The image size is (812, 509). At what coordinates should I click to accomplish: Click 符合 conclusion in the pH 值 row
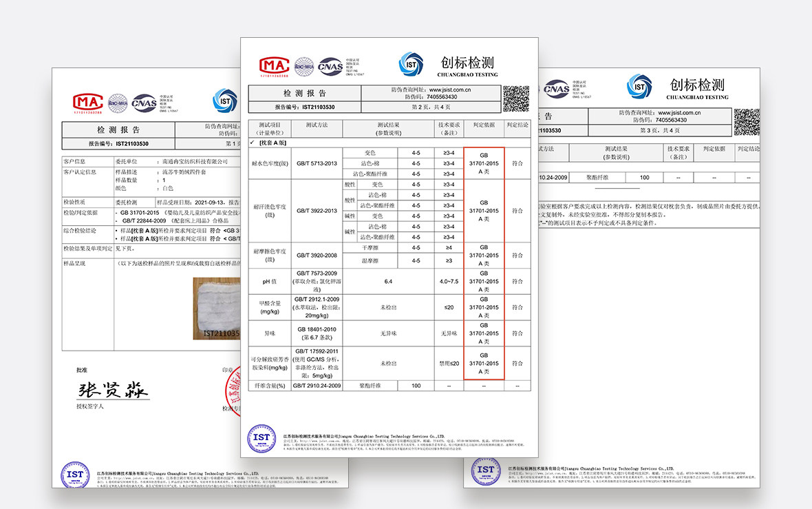coord(517,282)
